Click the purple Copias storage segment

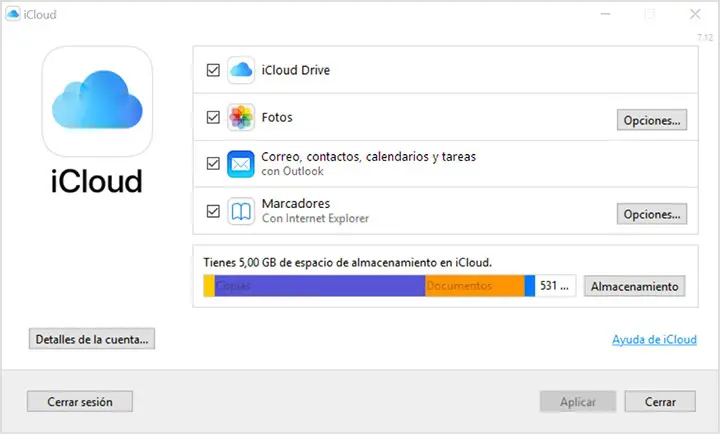coord(320,286)
